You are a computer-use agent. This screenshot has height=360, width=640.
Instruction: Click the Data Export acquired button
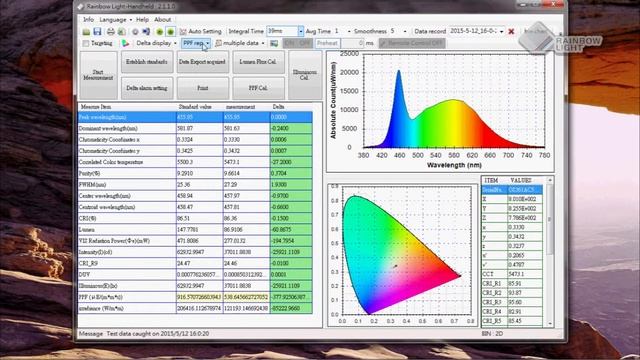tap(202, 62)
